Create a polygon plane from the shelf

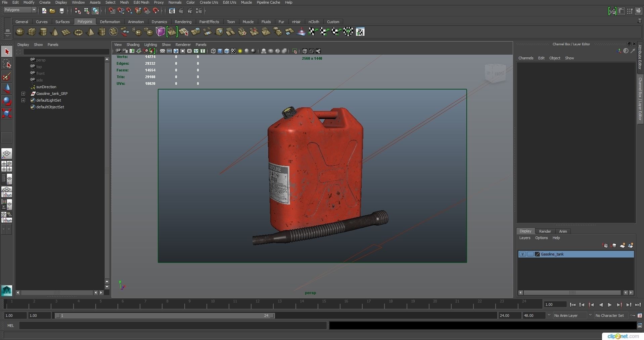66,32
